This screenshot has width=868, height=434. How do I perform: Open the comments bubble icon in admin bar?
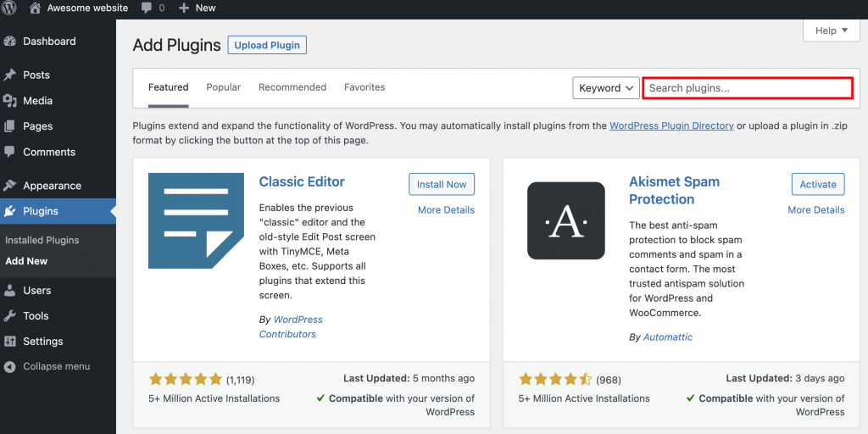tap(147, 8)
